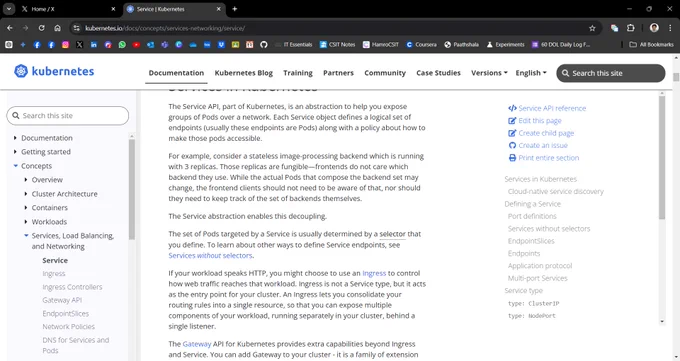Open the Microsoft Teams bookmark icon
This screenshot has height=361, width=680.
tap(165, 45)
